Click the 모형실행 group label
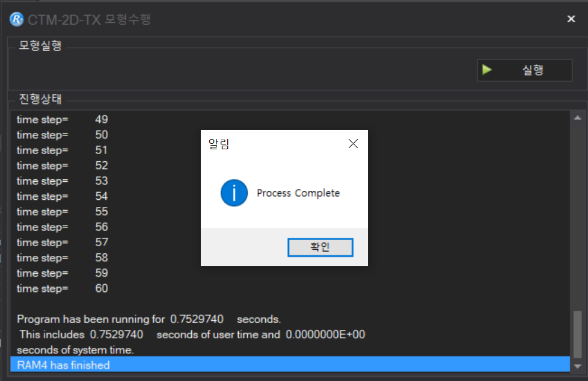 pos(40,46)
